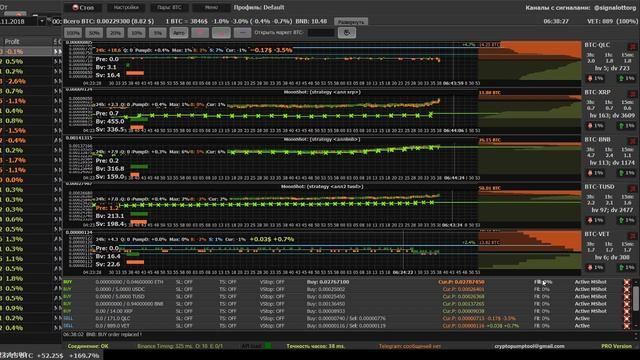Click the second red chart-mode icon in toolbar
Image resolution: width=640 pixels, height=360 pixels.
[221, 33]
